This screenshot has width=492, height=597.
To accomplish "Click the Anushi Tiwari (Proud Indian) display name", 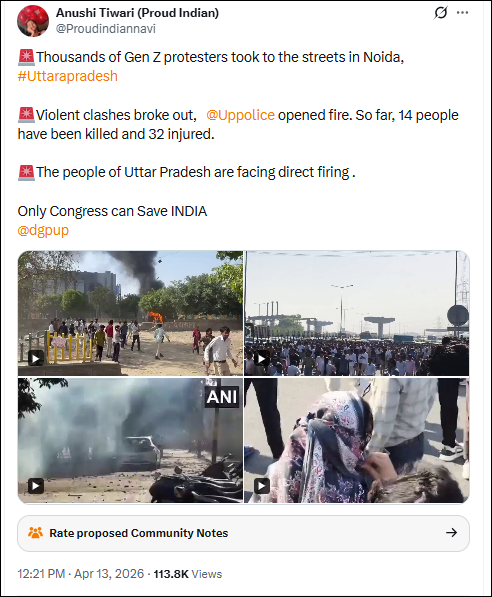I will click(x=137, y=13).
